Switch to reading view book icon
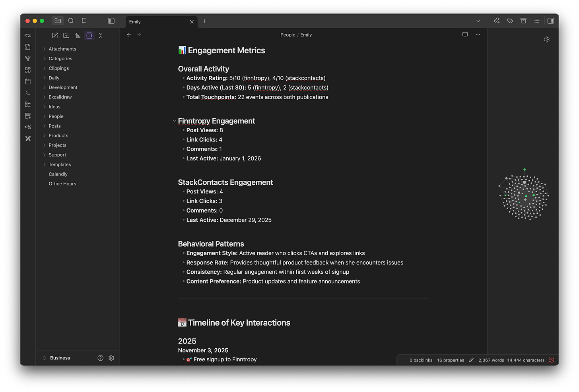579x392 pixels. point(465,35)
